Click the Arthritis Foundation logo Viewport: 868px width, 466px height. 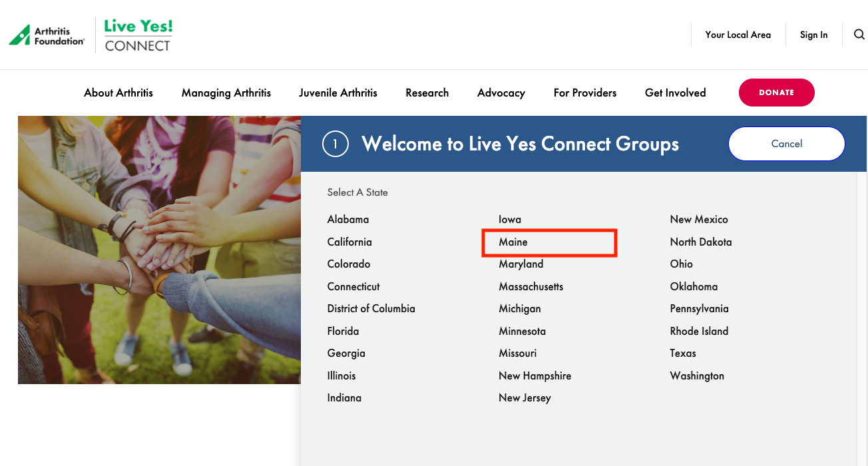click(x=47, y=35)
